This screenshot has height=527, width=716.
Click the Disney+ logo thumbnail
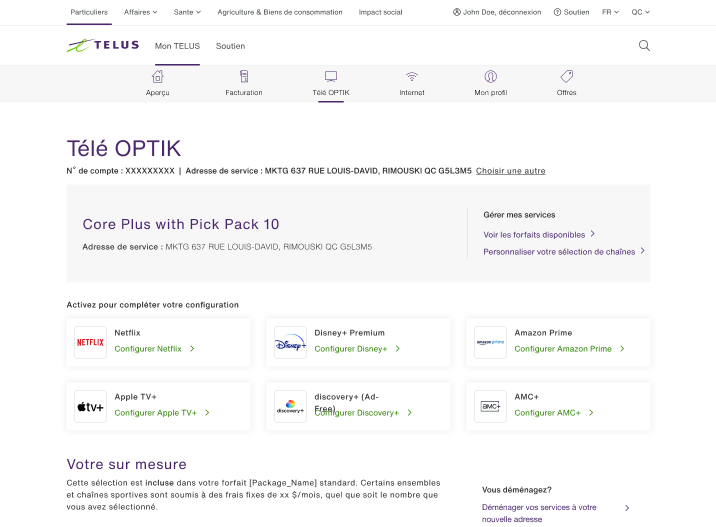290,342
